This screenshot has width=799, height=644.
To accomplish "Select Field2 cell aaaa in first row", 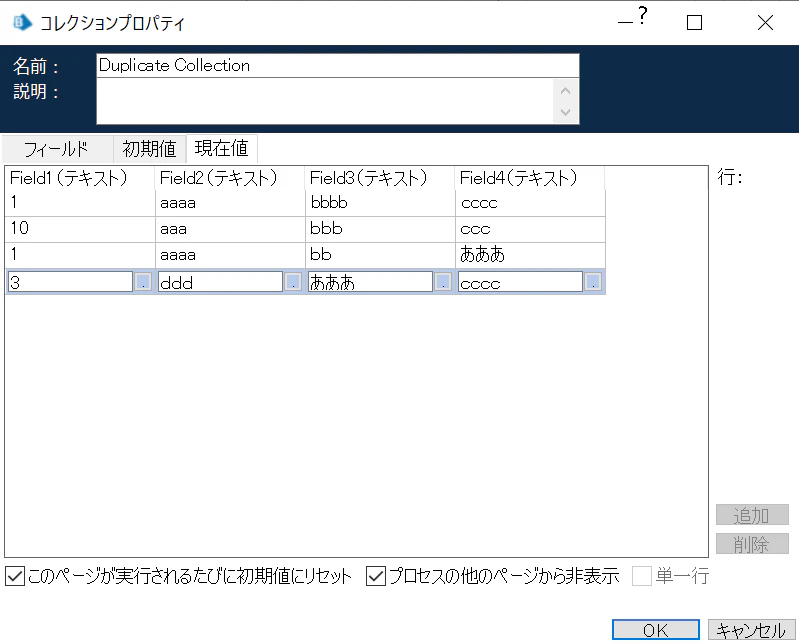I will [230, 203].
